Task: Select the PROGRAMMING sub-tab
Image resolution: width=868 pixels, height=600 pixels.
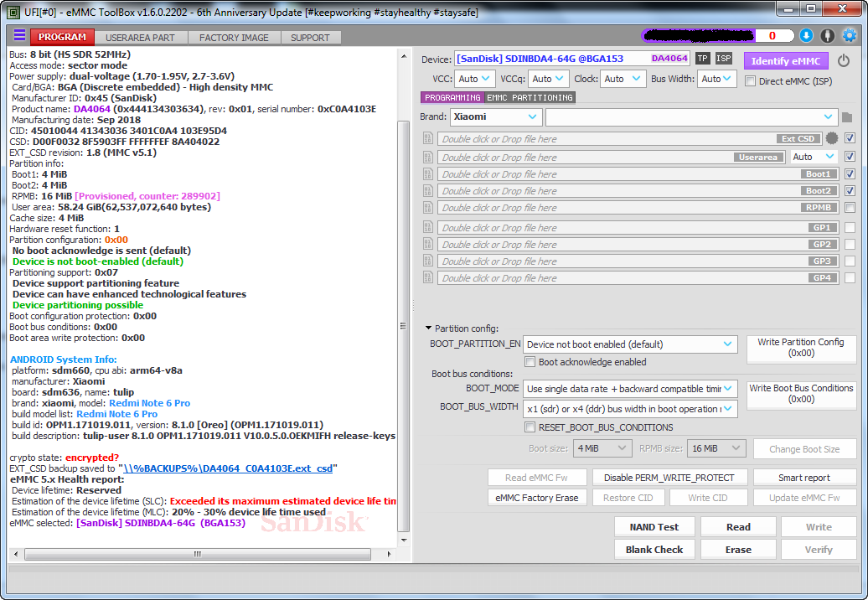Action: [x=452, y=97]
